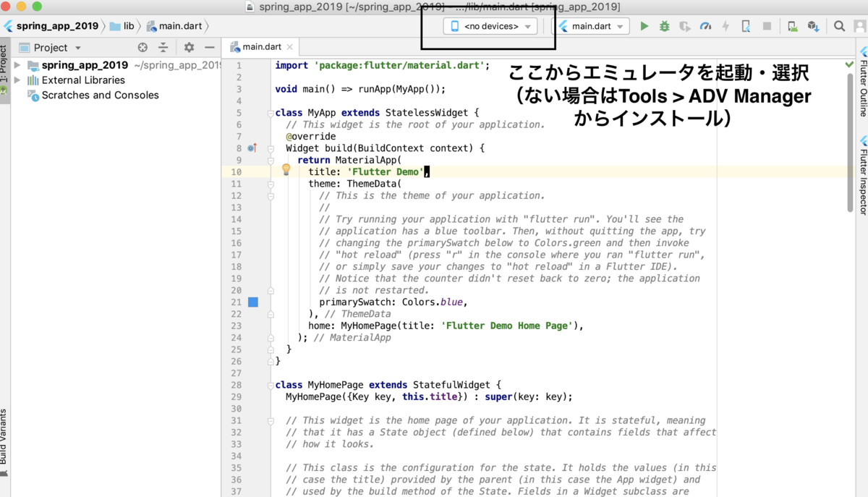868x497 pixels.
Task: Click Flutter logo in navigation bar
Action: pyautogui.click(x=8, y=26)
